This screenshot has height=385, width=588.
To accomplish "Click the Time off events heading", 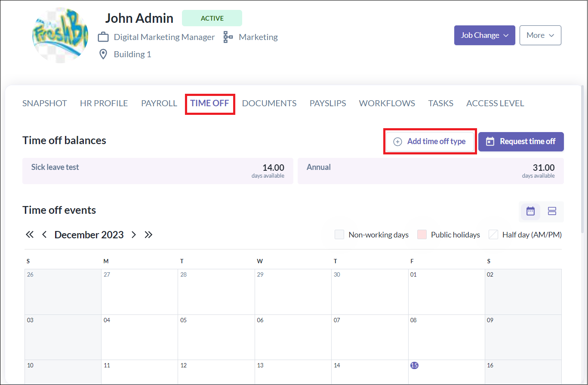I will click(x=59, y=210).
